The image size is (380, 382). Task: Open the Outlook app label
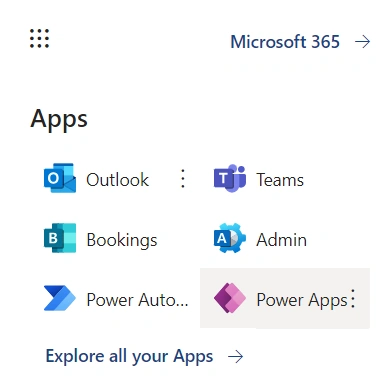click(118, 180)
